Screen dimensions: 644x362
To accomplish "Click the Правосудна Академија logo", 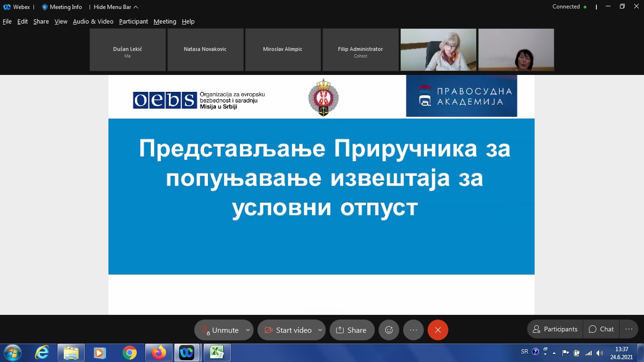I will (462, 96).
